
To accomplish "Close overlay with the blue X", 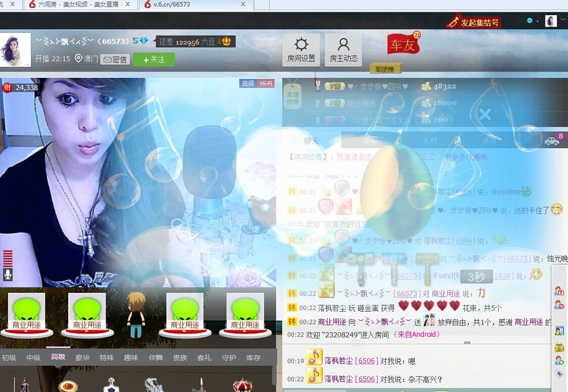I will point(485,114).
